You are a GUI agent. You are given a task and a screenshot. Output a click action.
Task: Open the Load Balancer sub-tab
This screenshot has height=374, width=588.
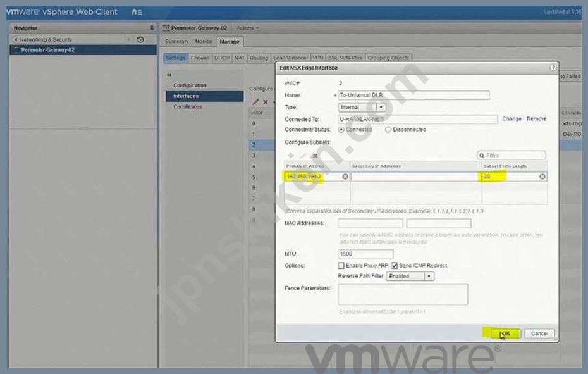click(x=291, y=58)
